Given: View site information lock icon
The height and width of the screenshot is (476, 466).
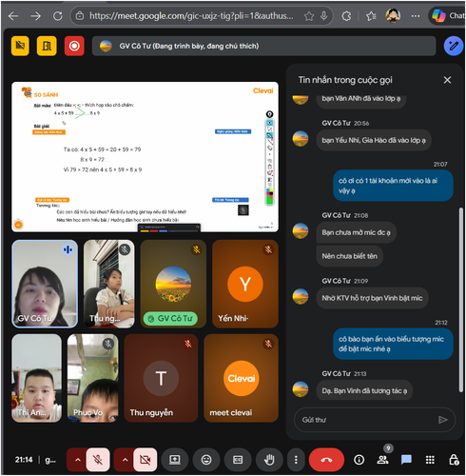Looking at the screenshot, I should [80, 15].
